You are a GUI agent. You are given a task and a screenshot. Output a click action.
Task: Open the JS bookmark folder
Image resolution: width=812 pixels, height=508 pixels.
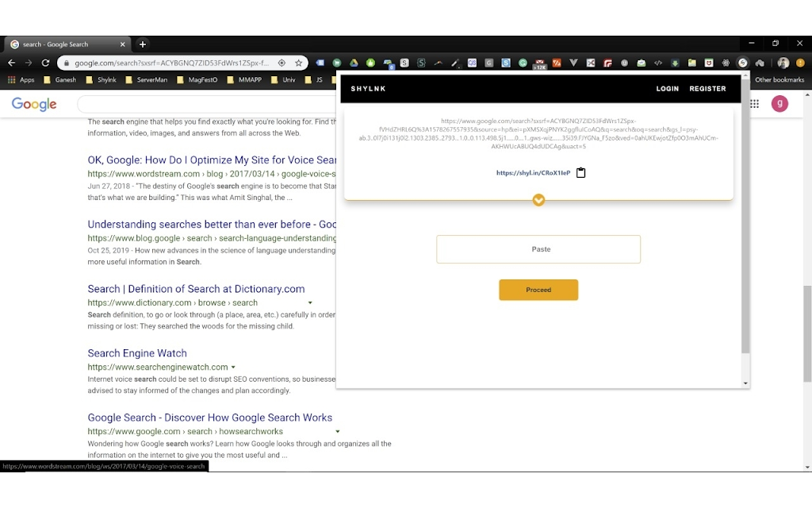(x=314, y=80)
